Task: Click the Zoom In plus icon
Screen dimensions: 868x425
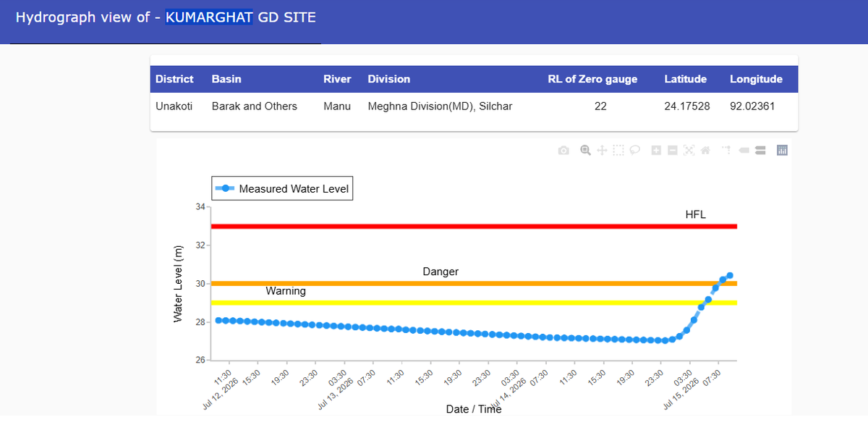Action: (656, 151)
